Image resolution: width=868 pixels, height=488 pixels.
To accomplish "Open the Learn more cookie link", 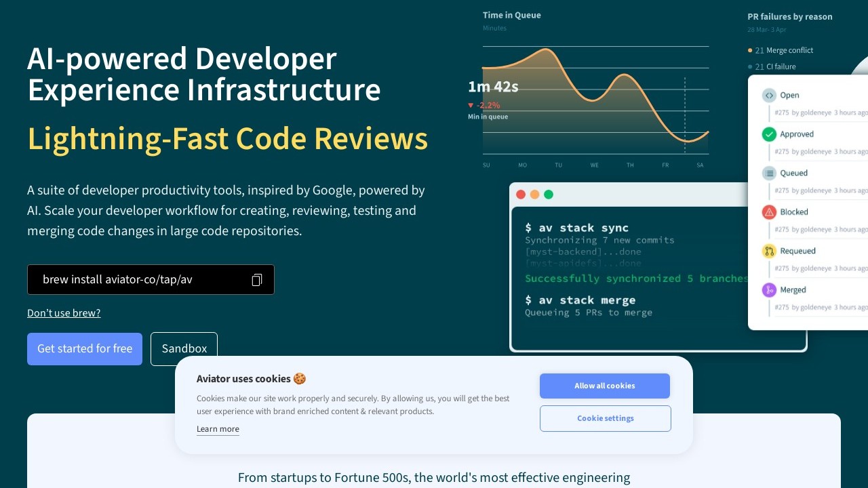I will tap(218, 429).
